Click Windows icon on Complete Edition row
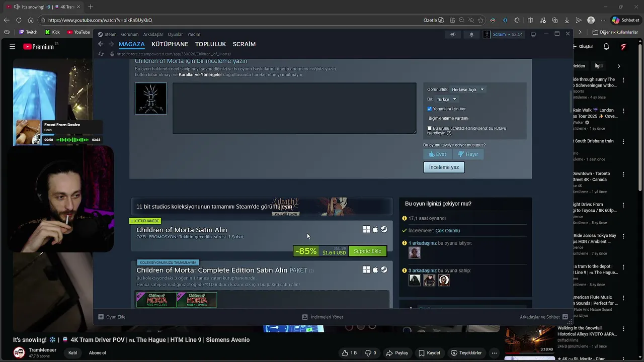This screenshot has height=362, width=644. pyautogui.click(x=366, y=269)
